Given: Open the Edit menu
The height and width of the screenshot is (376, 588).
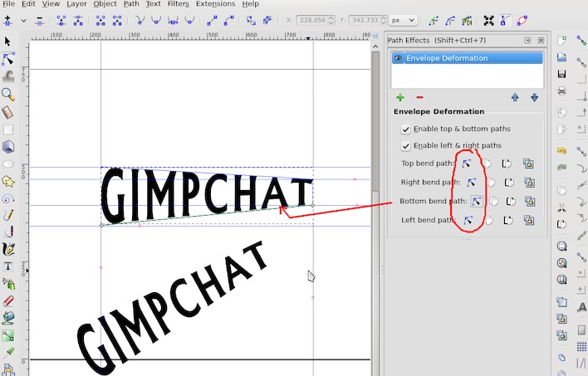Looking at the screenshot, I should pos(28,4).
